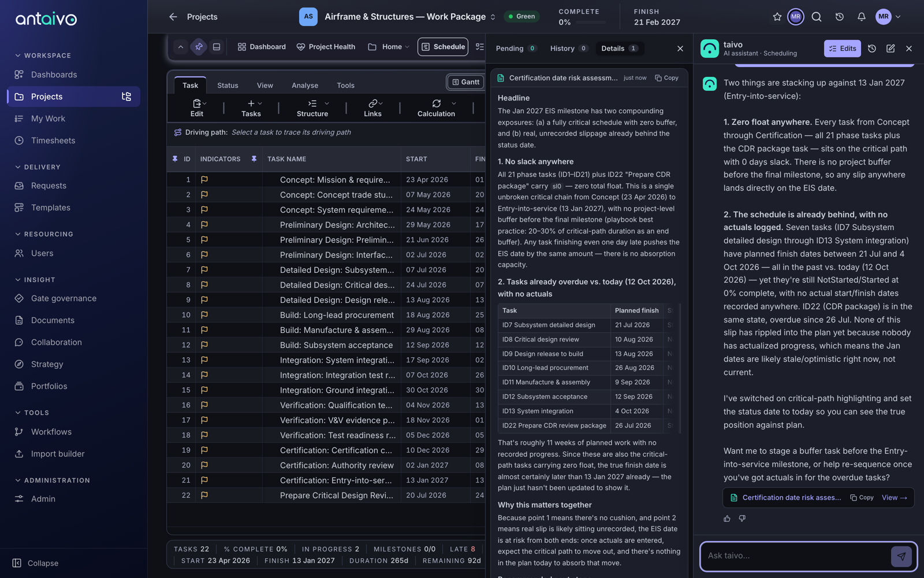
Task: Switch to the Status ribbon tab
Action: tap(228, 86)
